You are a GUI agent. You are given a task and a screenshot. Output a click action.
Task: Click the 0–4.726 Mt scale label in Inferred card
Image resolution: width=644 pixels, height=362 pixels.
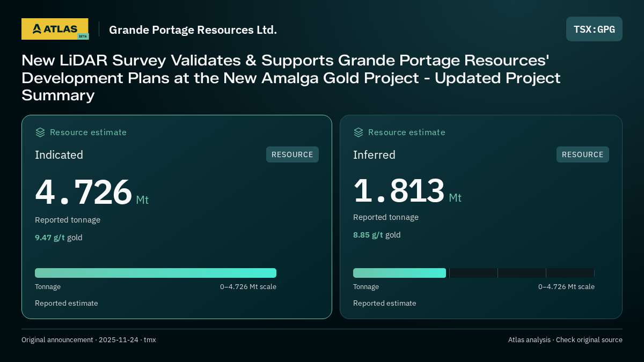pos(566,287)
